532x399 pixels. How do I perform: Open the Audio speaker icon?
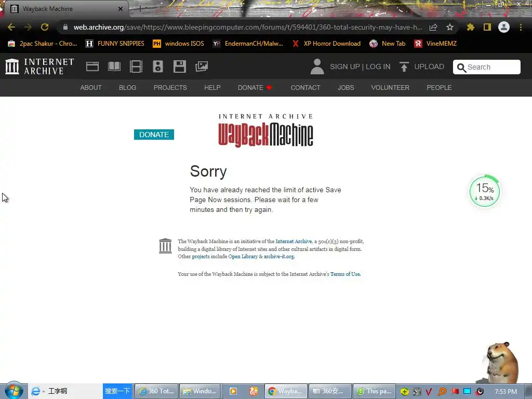(x=158, y=66)
